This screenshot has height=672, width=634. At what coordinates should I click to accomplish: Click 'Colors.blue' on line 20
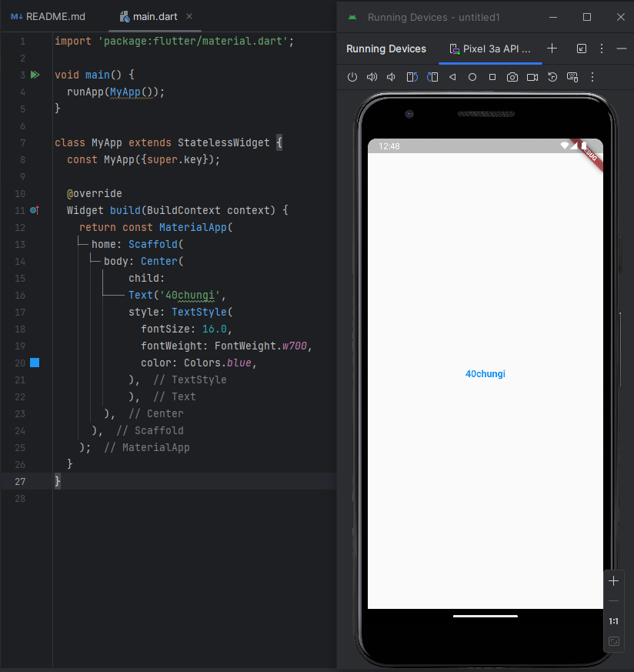(x=218, y=363)
